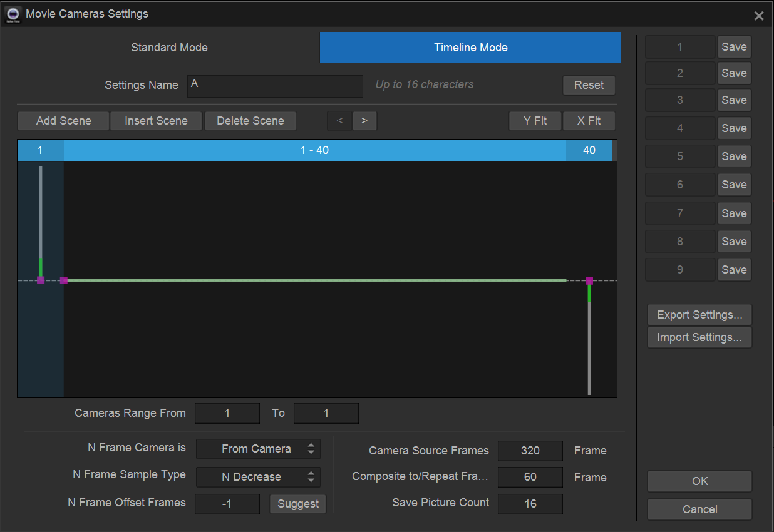The image size is (774, 532).
Task: Select the 1 - 40 scene bar
Action: pos(314,151)
